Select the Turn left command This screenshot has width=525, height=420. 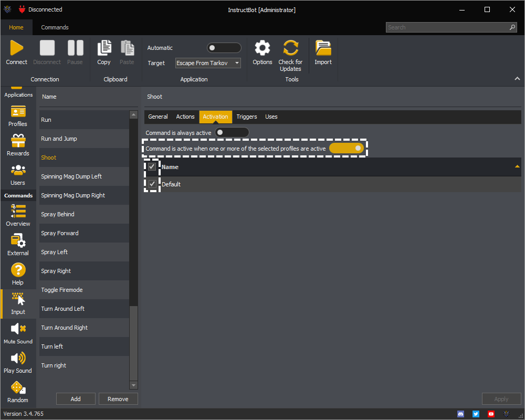[x=84, y=346]
